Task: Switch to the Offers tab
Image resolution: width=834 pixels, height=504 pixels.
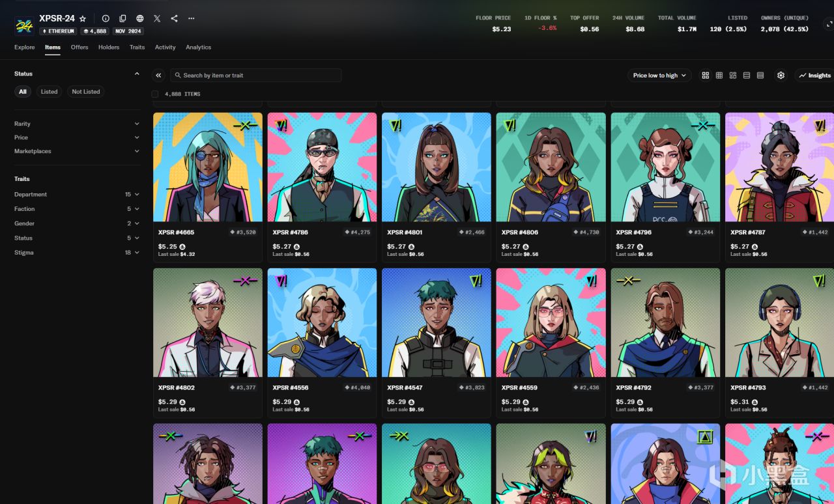Action: click(x=79, y=48)
